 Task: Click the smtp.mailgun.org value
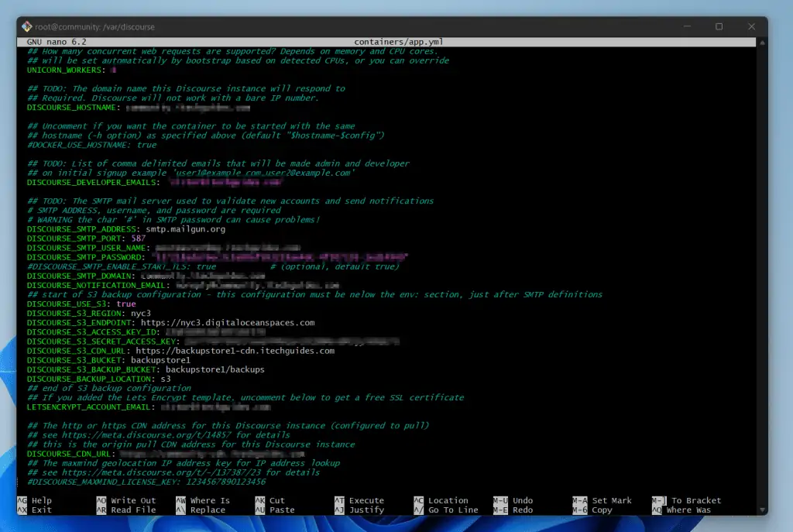[x=186, y=229]
